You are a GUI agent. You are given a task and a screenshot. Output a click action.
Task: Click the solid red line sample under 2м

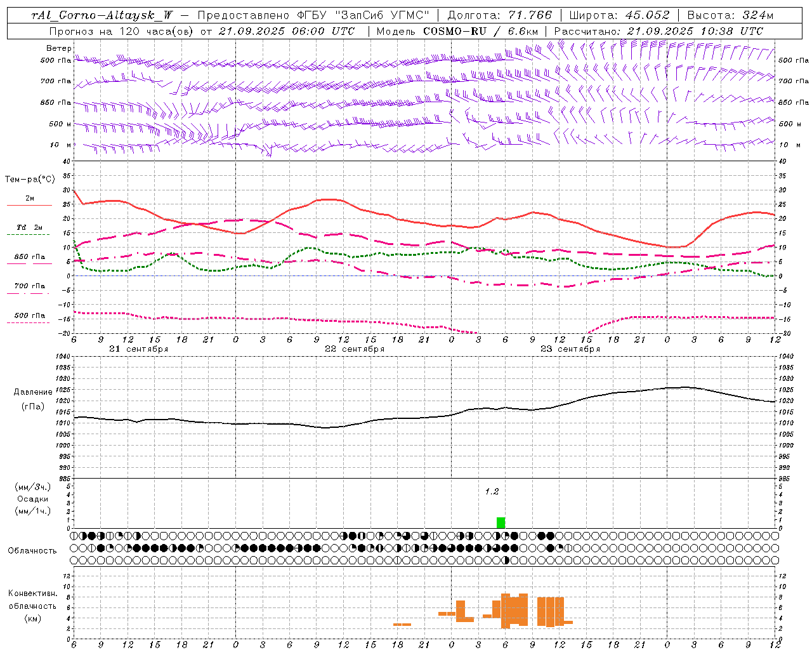29,206
